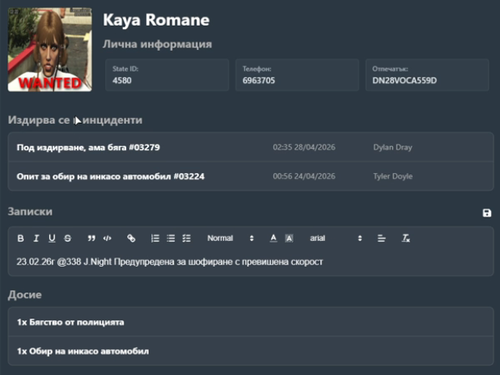
Task: Insert a code block in notes
Action: pos(107,238)
